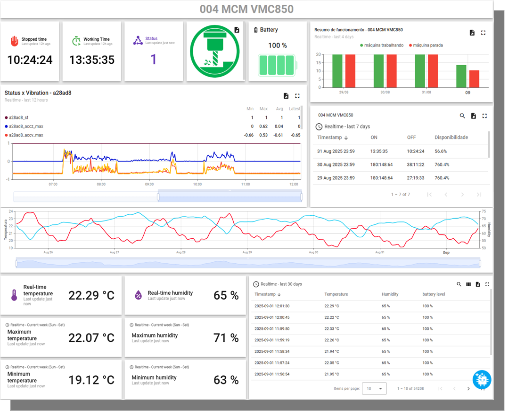The width and height of the screenshot is (505, 411).
Task: Select the 30 Aug row in availability table
Action: (x=400, y=164)
